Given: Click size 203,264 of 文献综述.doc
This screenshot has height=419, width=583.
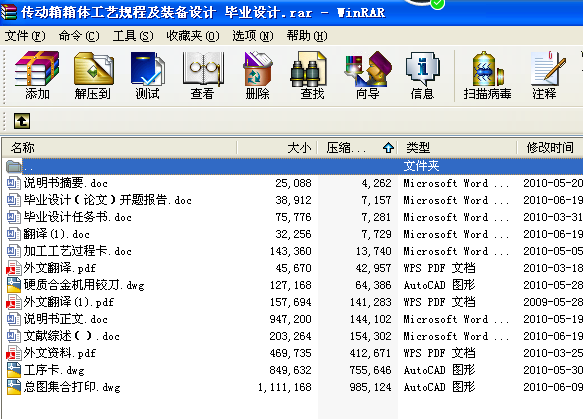Looking at the screenshot, I should pos(291,336).
